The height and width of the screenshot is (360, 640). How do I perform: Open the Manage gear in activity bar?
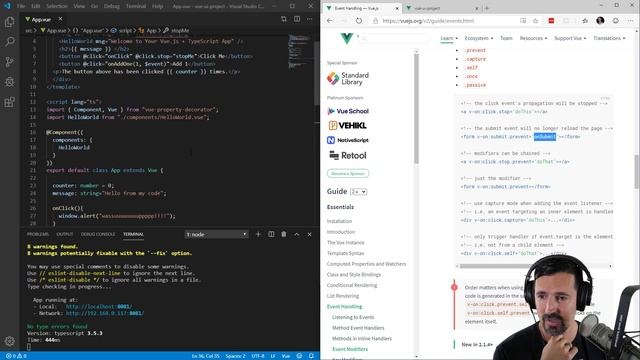pos(9,341)
